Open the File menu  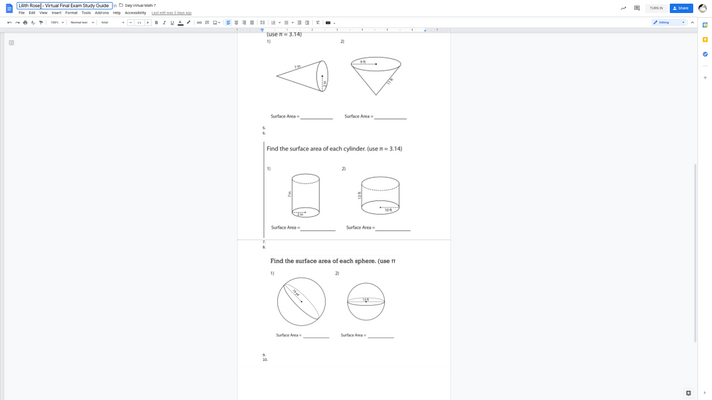coord(21,13)
